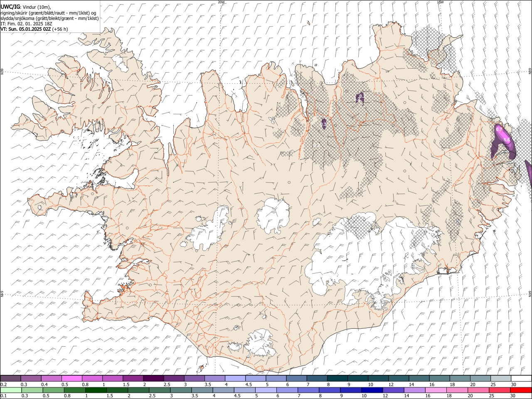Click the '0.1' label under the rain legend
Screen dimensions: 532x399
tap(3, 396)
